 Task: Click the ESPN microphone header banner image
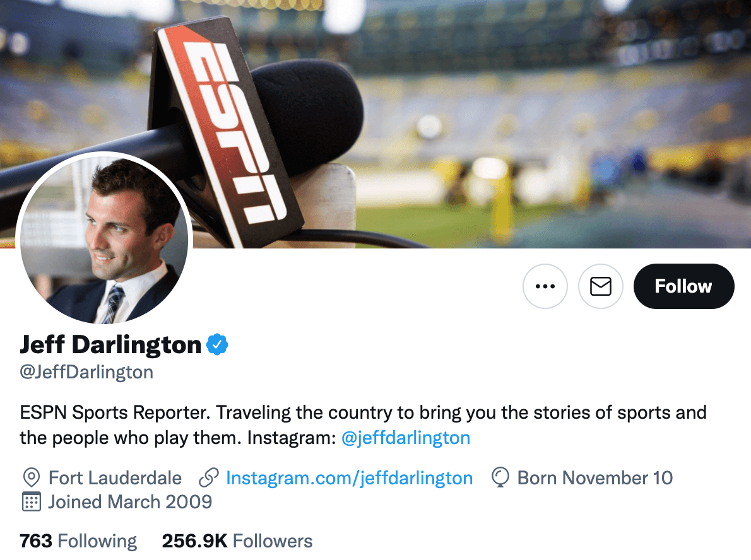pyautogui.click(x=442, y=114)
